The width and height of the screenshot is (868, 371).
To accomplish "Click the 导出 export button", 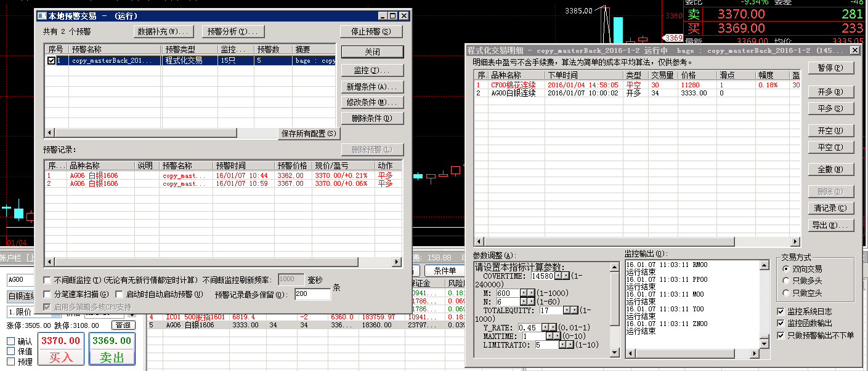I will coord(830,225).
